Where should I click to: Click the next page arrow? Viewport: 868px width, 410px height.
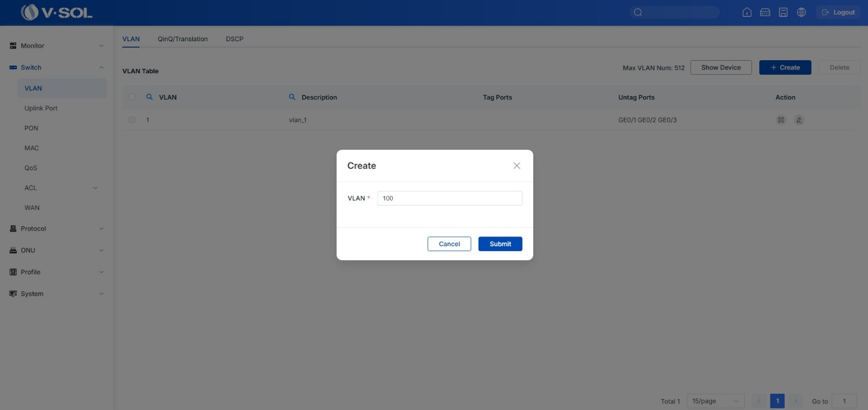pyautogui.click(x=795, y=401)
